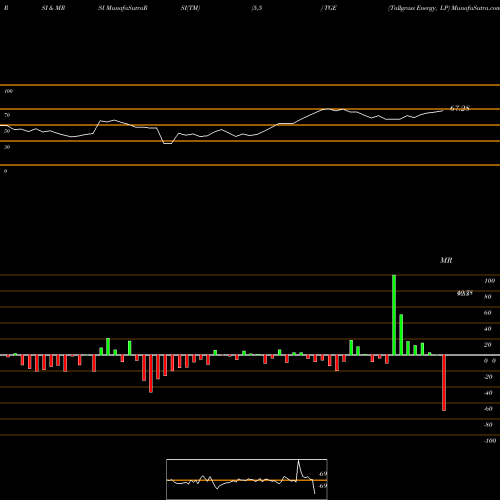Select the 30 label on RSI axis
This screenshot has height=500, width=500.
coord(7,147)
